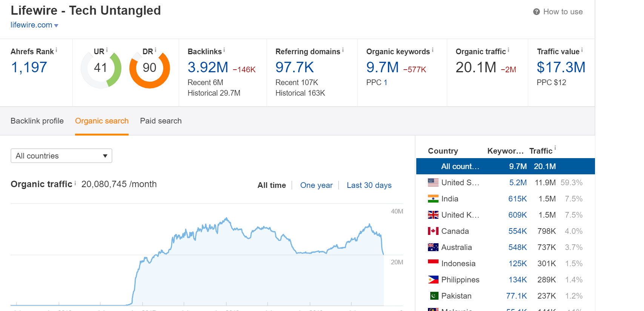Image resolution: width=644 pixels, height=311 pixels.
Task: Click the DR info icon
Action: tap(155, 50)
